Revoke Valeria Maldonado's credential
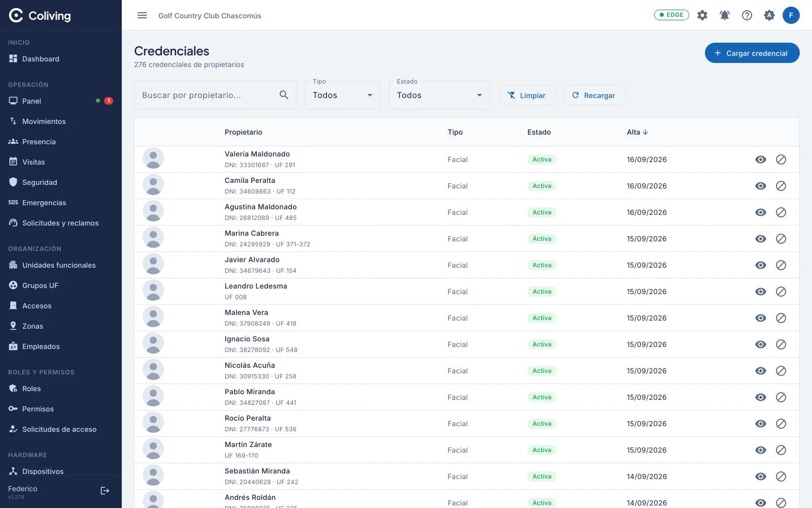 coord(781,160)
